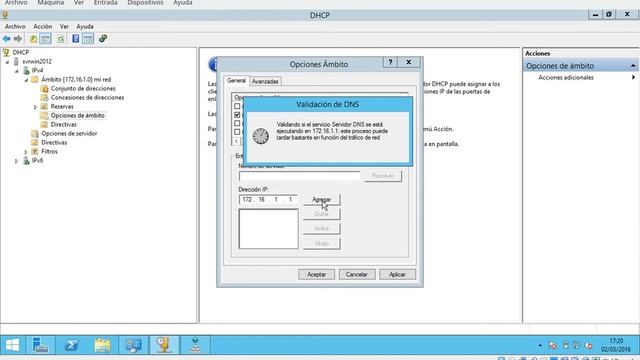Open the DHCP console Ayuda menu
640x360 pixels.
[x=85, y=26]
